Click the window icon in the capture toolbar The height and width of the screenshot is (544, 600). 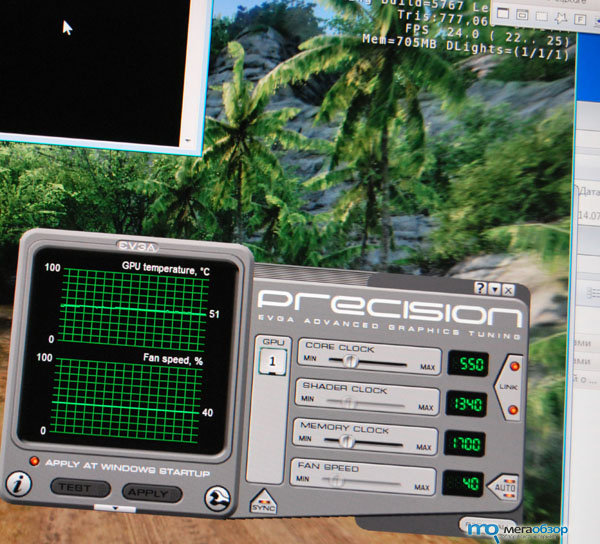(x=503, y=13)
